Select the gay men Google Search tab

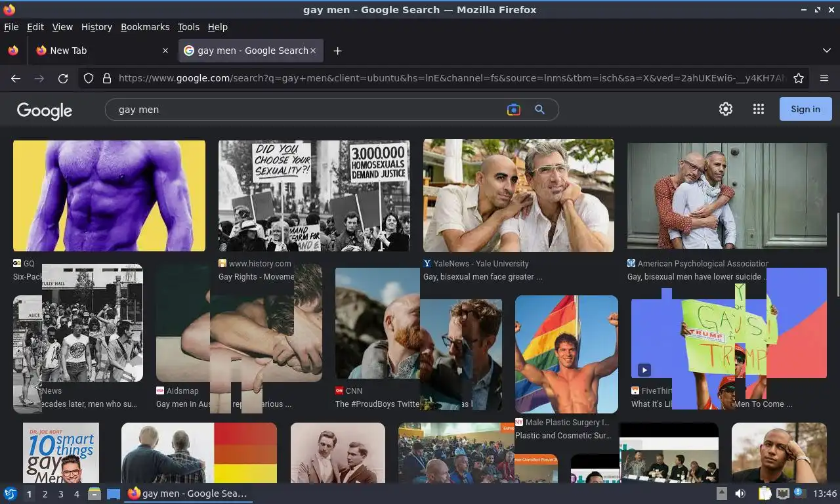tap(249, 51)
